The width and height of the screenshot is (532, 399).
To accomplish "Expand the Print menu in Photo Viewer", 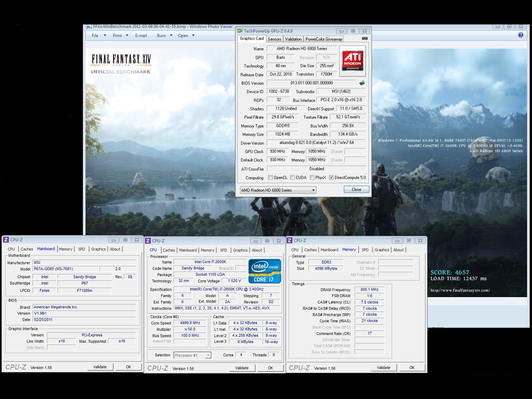I will (x=121, y=35).
